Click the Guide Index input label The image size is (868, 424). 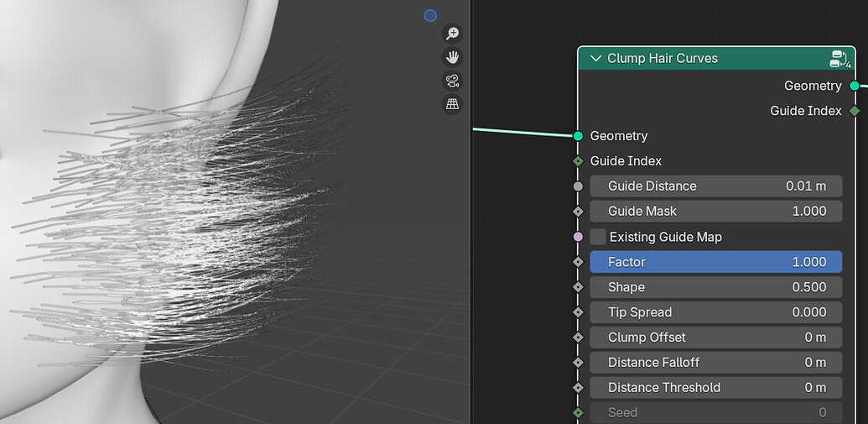point(626,161)
